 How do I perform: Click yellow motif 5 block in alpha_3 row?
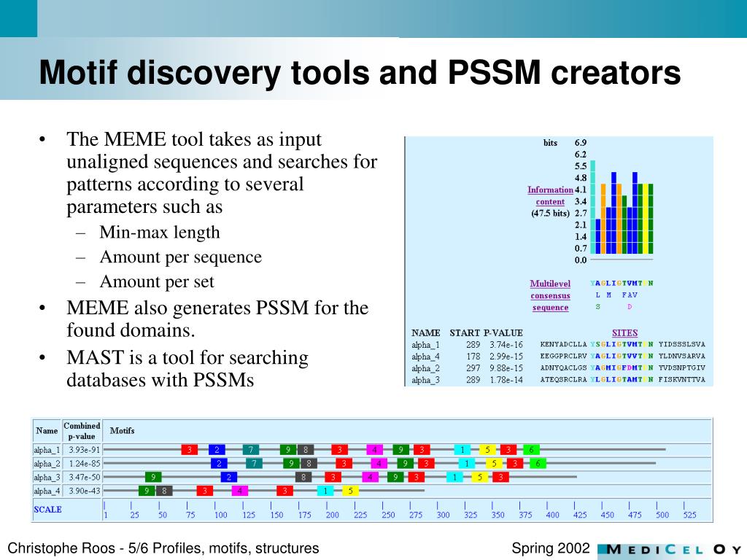[480, 477]
